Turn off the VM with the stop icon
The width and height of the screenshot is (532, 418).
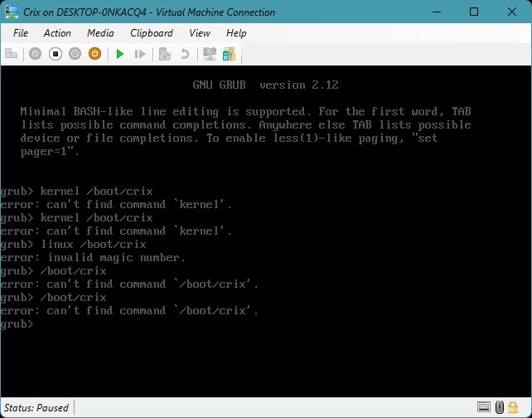56,54
